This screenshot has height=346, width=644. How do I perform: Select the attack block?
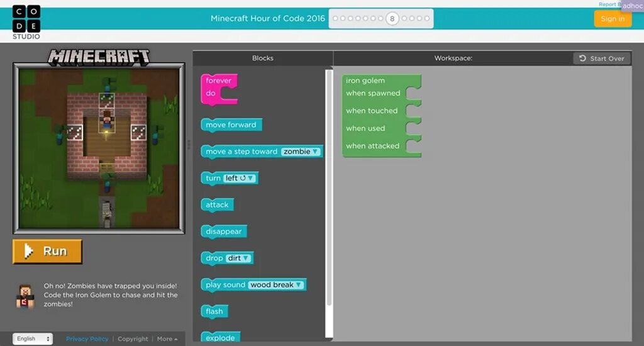[x=217, y=204]
